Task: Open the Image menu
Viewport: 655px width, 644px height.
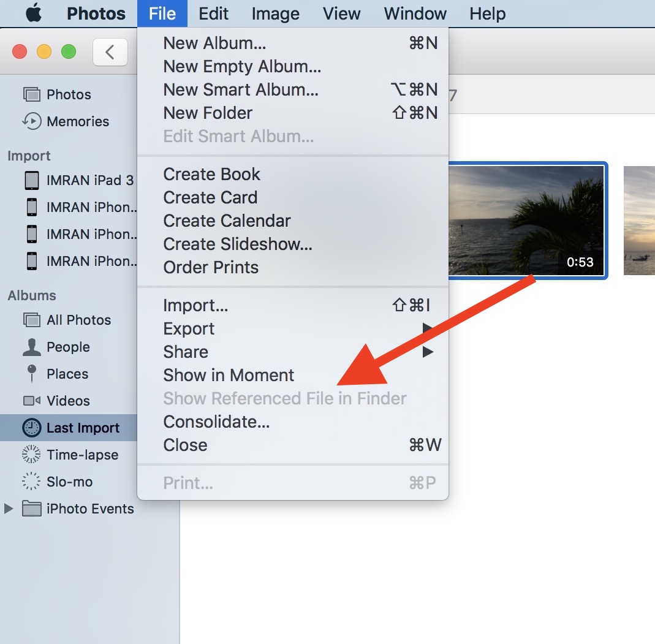Action: click(x=275, y=13)
